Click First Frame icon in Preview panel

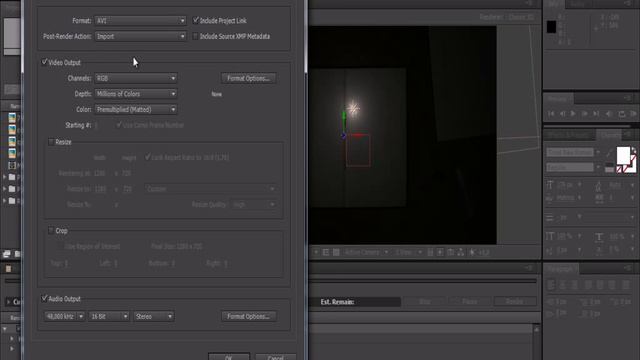pyautogui.click(x=551, y=114)
